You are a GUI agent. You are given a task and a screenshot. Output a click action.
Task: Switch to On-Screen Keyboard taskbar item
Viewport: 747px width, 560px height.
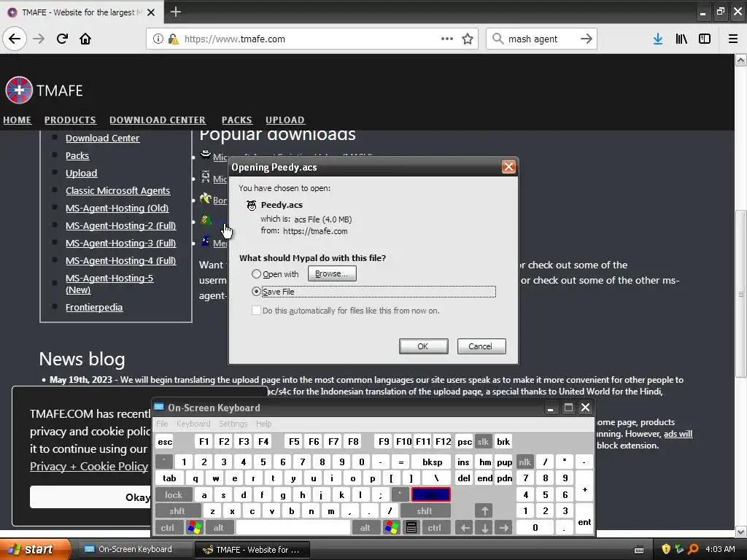[134, 549]
